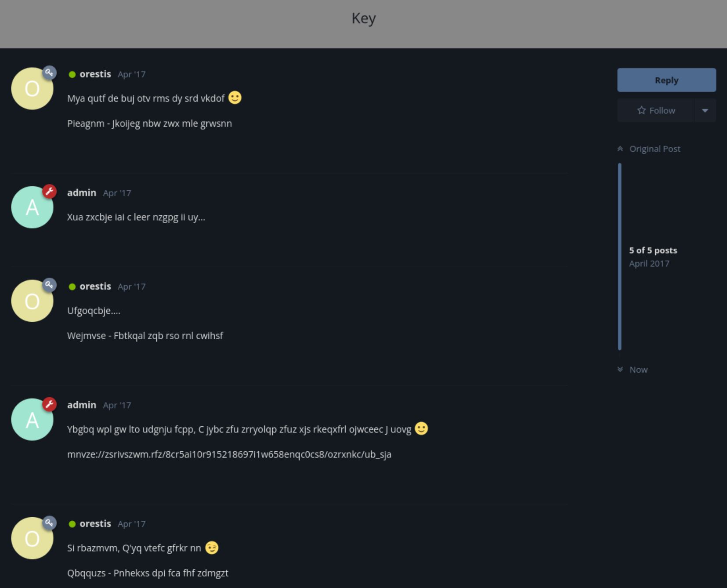The width and height of the screenshot is (727, 588).
Task: Click the key badge on first orestis avatar
Action: pyautogui.click(x=49, y=73)
